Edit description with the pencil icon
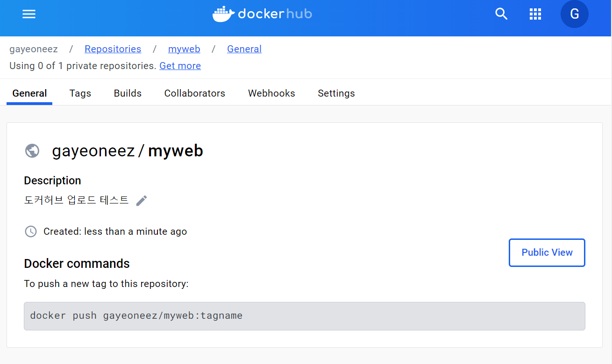The height and width of the screenshot is (364, 612). (142, 201)
